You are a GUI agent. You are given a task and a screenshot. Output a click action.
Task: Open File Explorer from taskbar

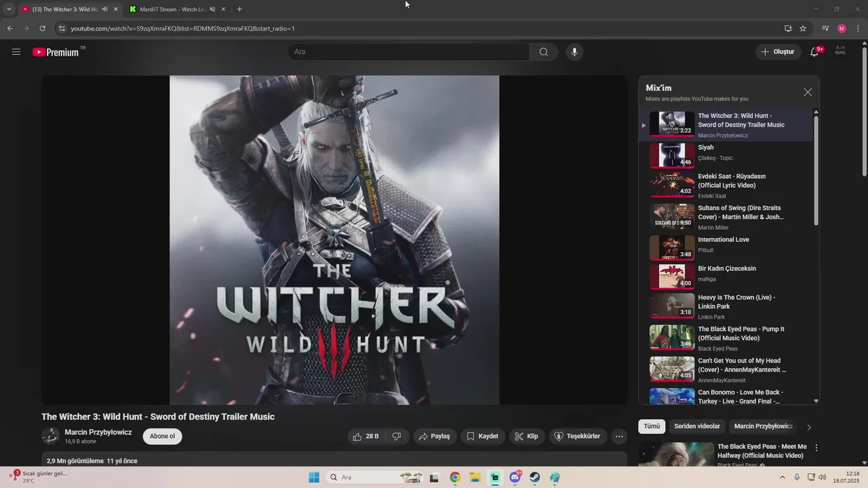point(475,477)
